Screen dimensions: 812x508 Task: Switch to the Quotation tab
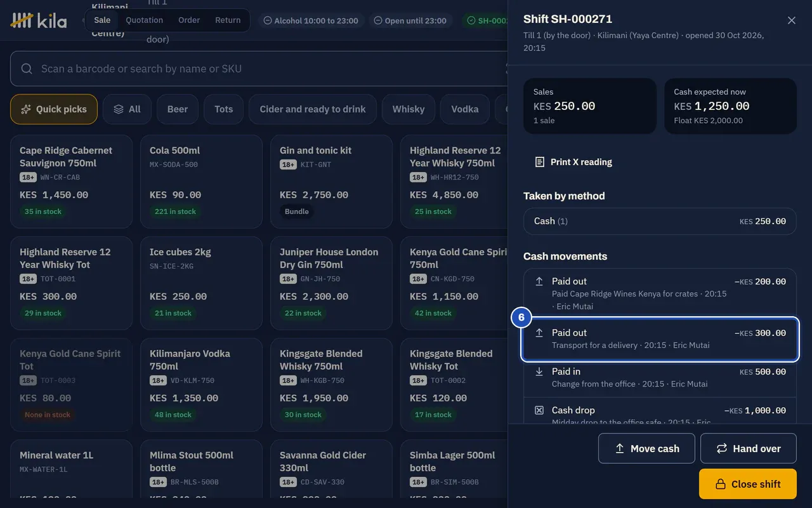coord(145,20)
